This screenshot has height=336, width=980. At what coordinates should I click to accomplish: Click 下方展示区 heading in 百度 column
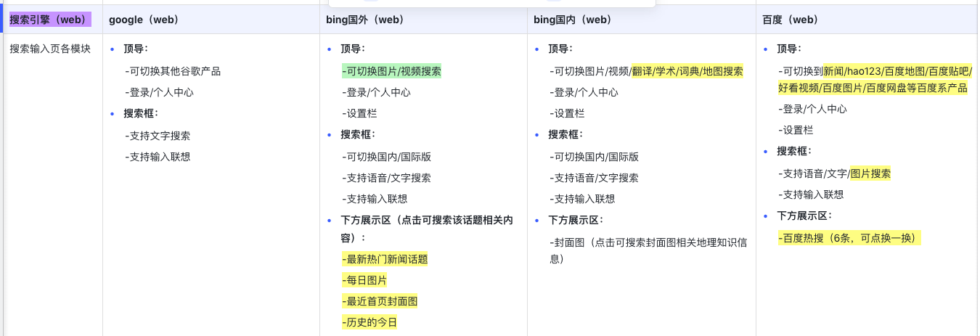pyautogui.click(x=804, y=216)
